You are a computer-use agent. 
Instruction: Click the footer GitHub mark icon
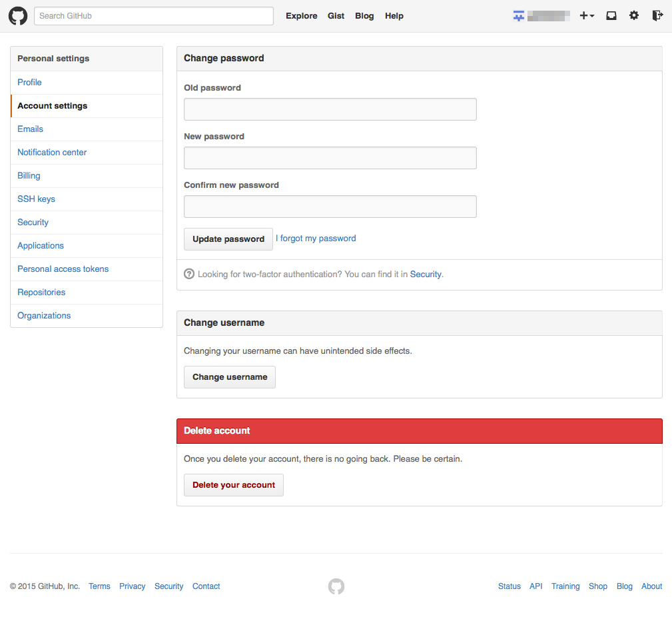tap(336, 586)
